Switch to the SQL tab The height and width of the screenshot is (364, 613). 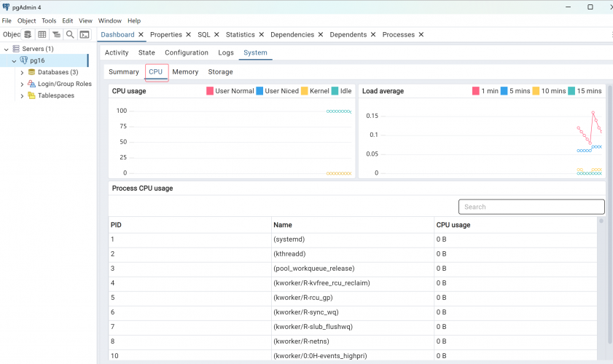204,34
